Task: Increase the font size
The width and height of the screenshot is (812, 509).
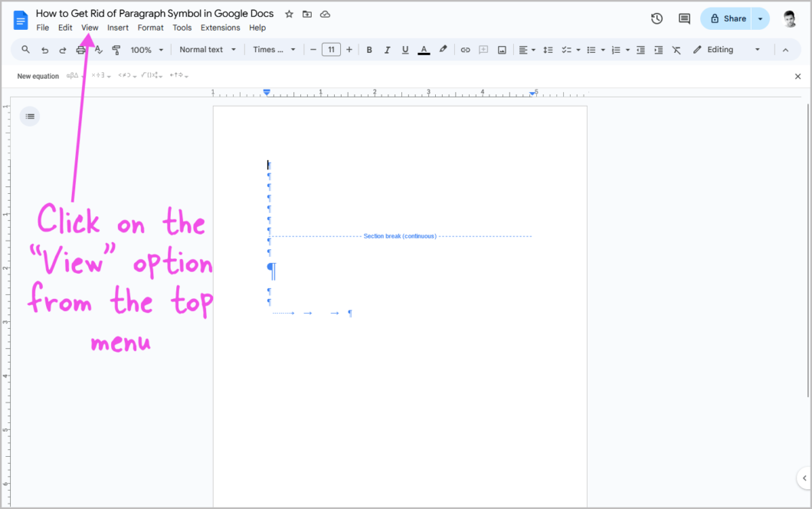Action: pyautogui.click(x=349, y=50)
